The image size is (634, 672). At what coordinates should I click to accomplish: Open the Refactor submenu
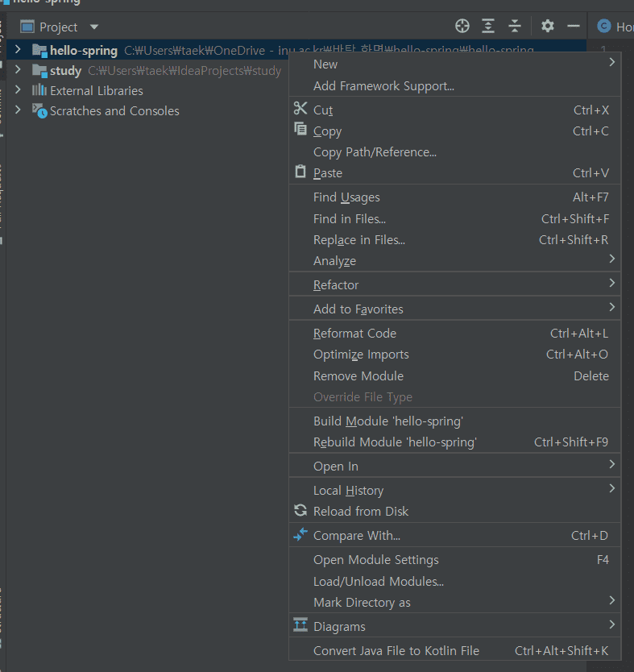(455, 284)
